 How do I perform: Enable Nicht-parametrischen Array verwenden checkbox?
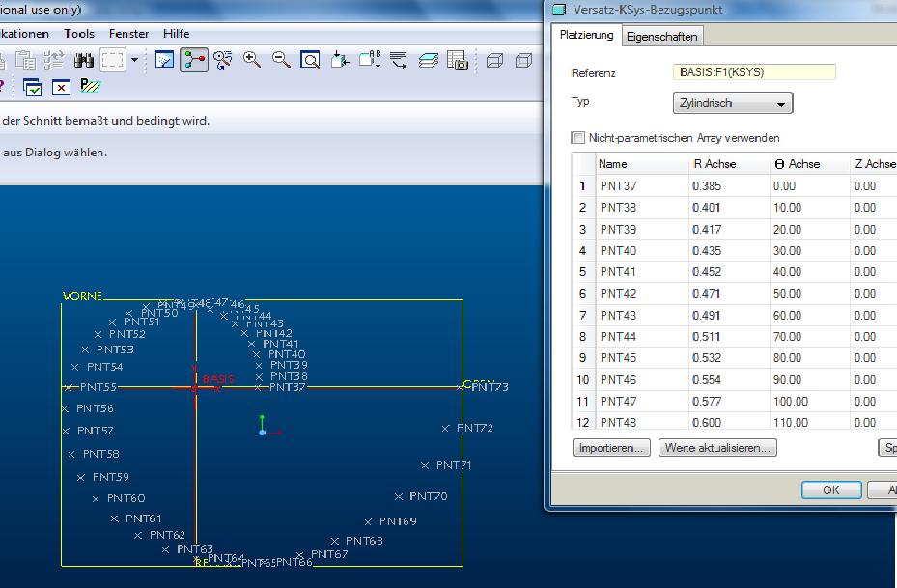pos(578,138)
